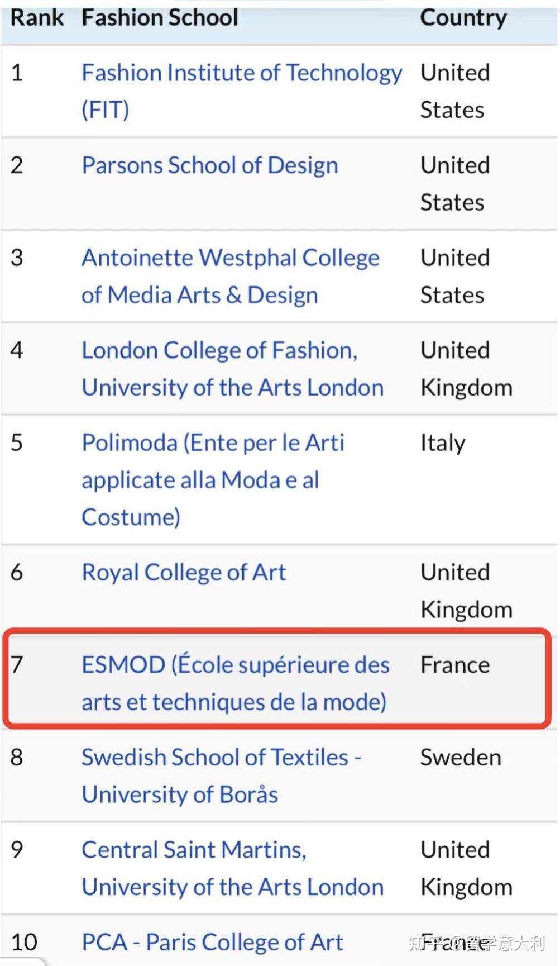Select the Italy country cell
This screenshot has width=560, height=966.
[443, 443]
